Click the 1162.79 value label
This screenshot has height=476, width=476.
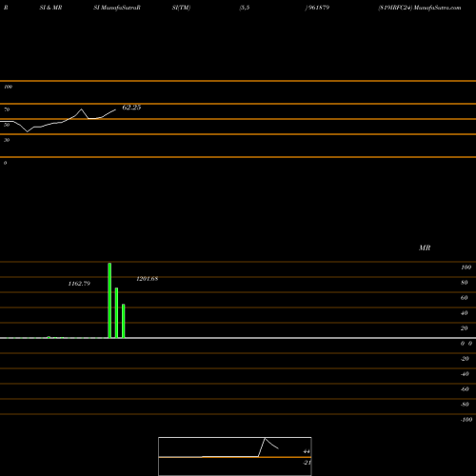point(79,284)
